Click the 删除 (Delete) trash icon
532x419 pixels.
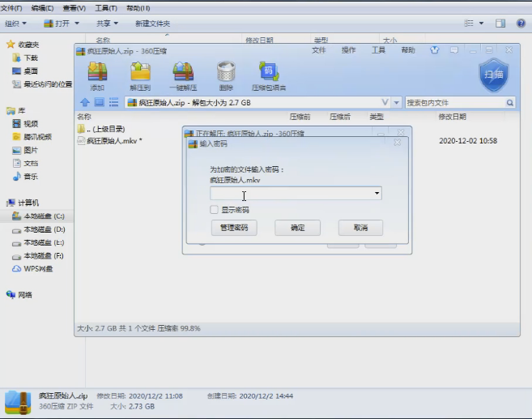tap(226, 76)
